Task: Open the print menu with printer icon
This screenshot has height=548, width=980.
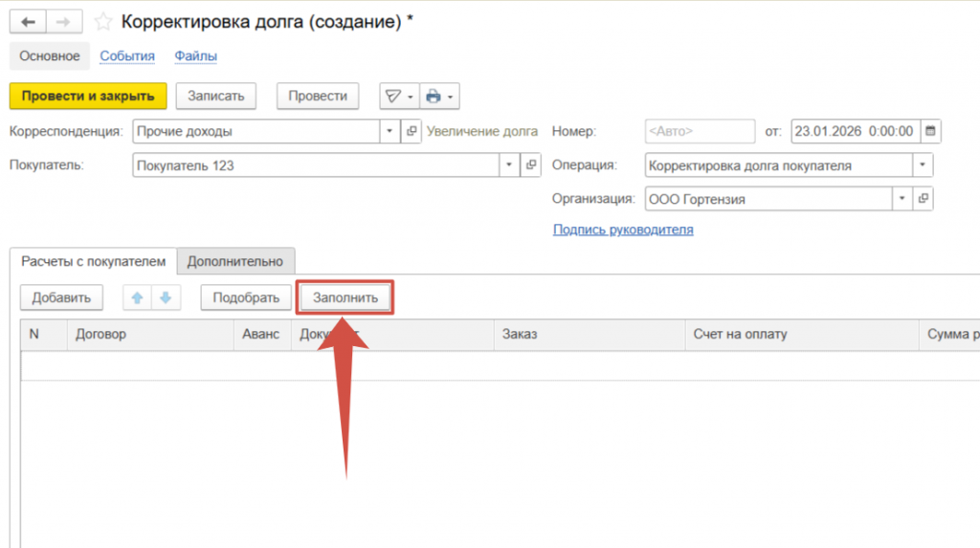Action: [x=440, y=97]
